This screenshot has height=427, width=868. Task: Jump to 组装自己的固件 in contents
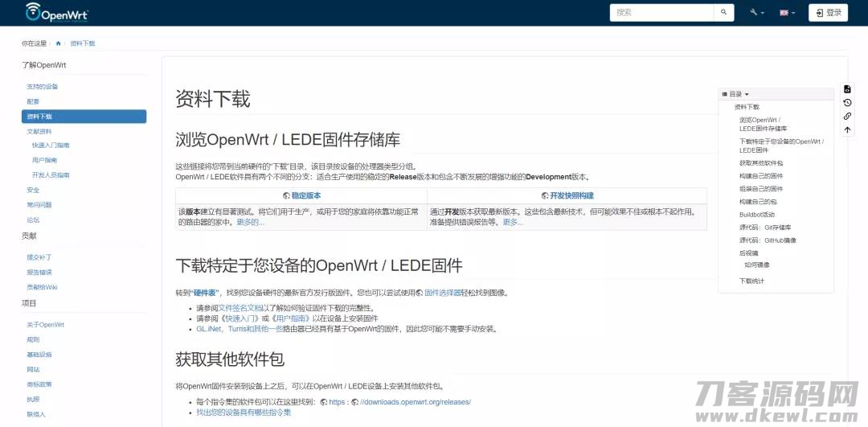pos(761,189)
